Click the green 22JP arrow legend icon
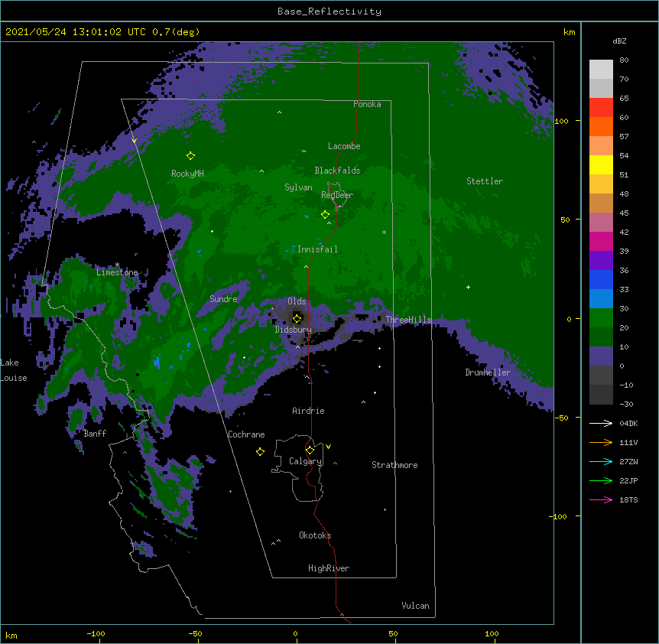The image size is (659, 644). tap(601, 480)
